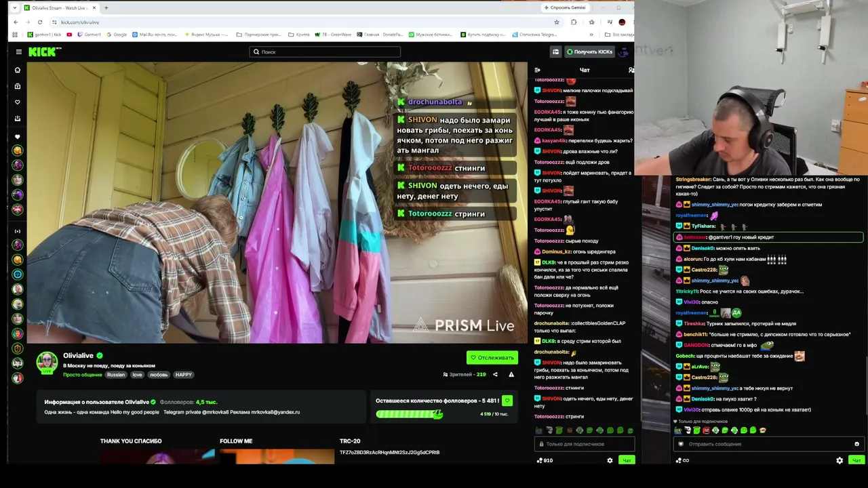868x488 pixels.
Task: Follow Olivialive with "Отслеживать" button
Action: pos(492,357)
